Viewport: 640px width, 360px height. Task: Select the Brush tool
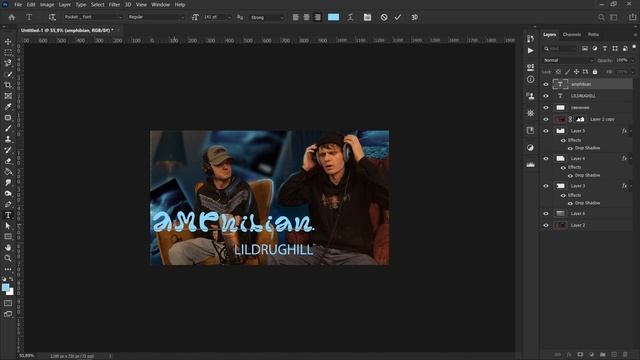coord(8,128)
